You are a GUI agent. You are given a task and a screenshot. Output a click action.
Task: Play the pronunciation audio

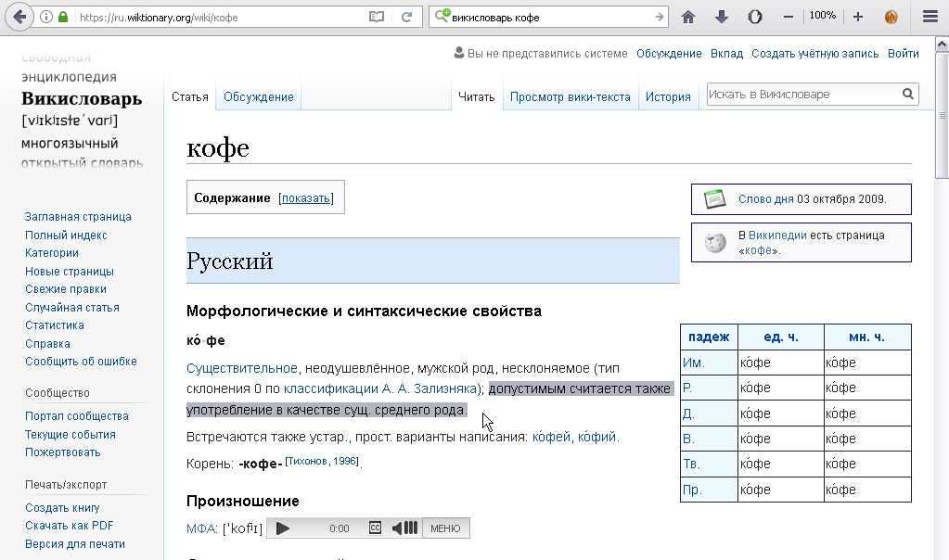point(282,528)
